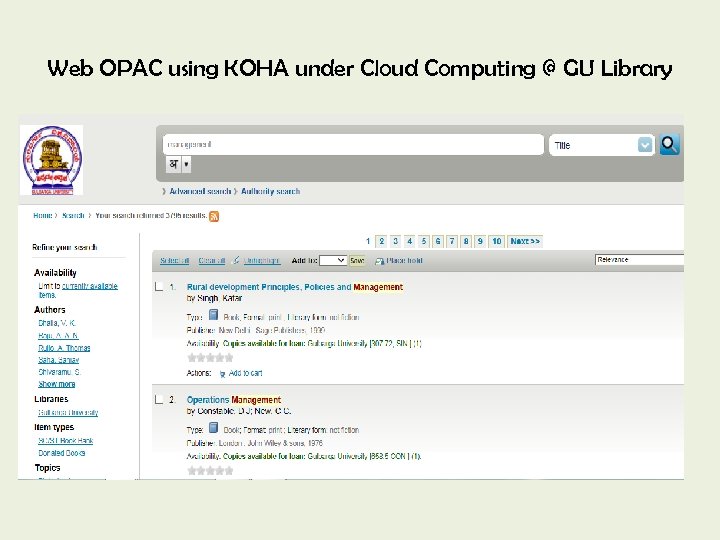Screen dimensions: 720x540
Task: Open the Add to dropdown
Action: (333, 260)
